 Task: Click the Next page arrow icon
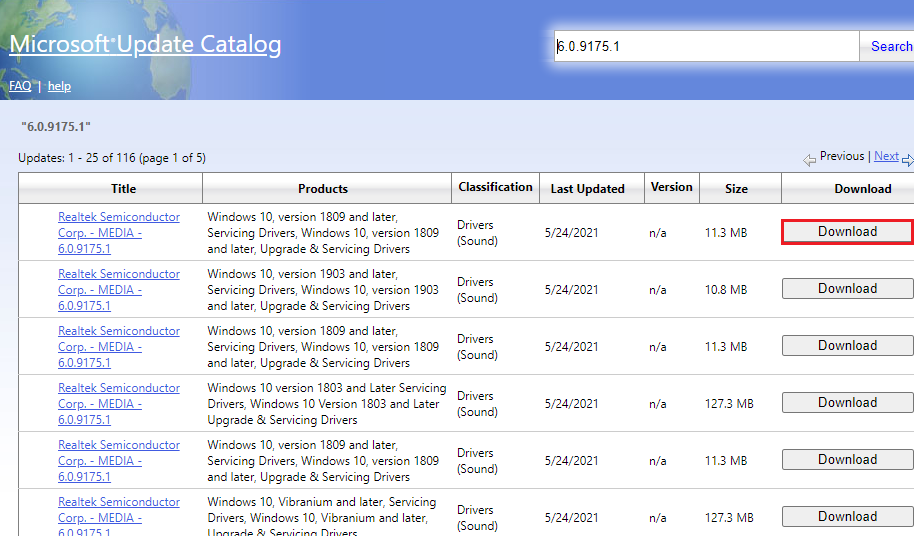coord(908,160)
